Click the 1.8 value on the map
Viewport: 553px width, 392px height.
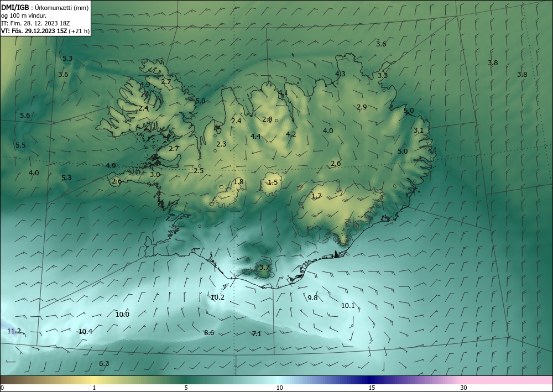(x=238, y=182)
